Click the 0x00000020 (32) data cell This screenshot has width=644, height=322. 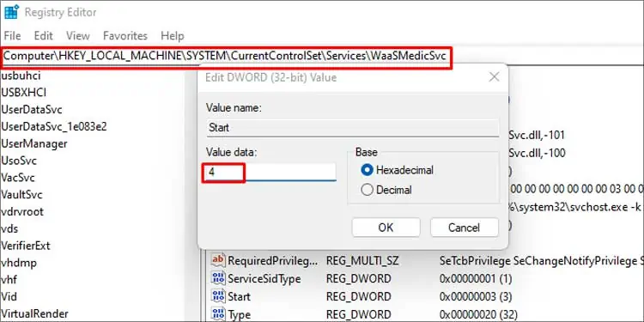(x=479, y=314)
